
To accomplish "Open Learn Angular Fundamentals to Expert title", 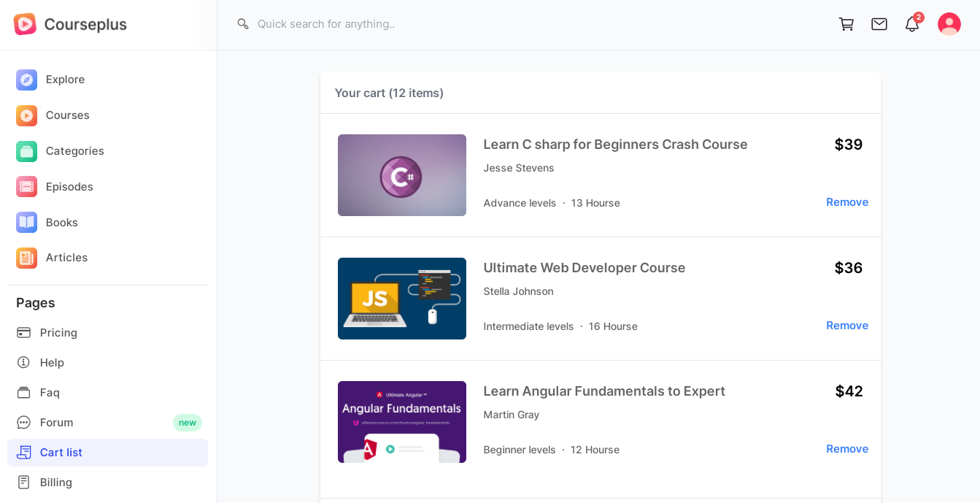I will [x=604, y=391].
